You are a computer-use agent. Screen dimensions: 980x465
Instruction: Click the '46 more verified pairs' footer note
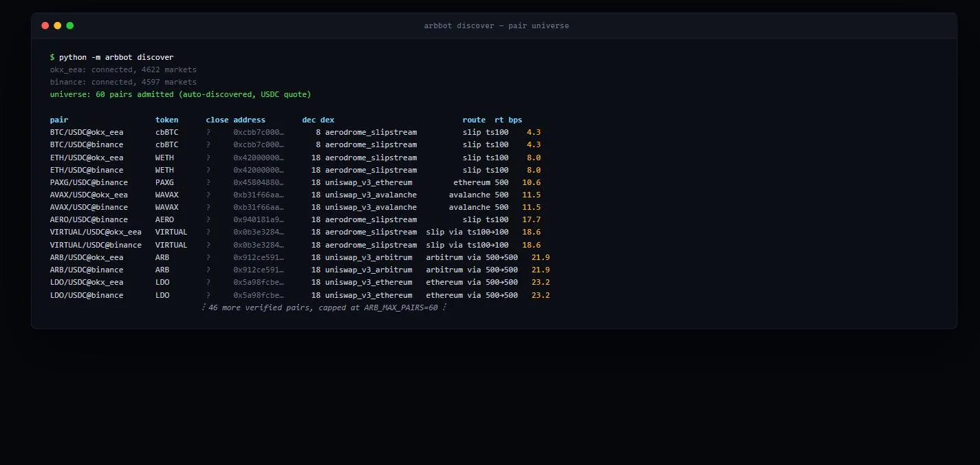pyautogui.click(x=325, y=307)
